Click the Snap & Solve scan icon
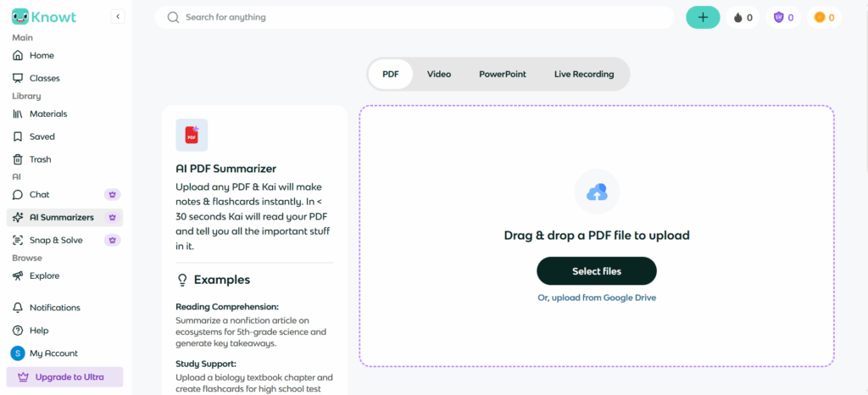The height and width of the screenshot is (395, 868). [19, 240]
